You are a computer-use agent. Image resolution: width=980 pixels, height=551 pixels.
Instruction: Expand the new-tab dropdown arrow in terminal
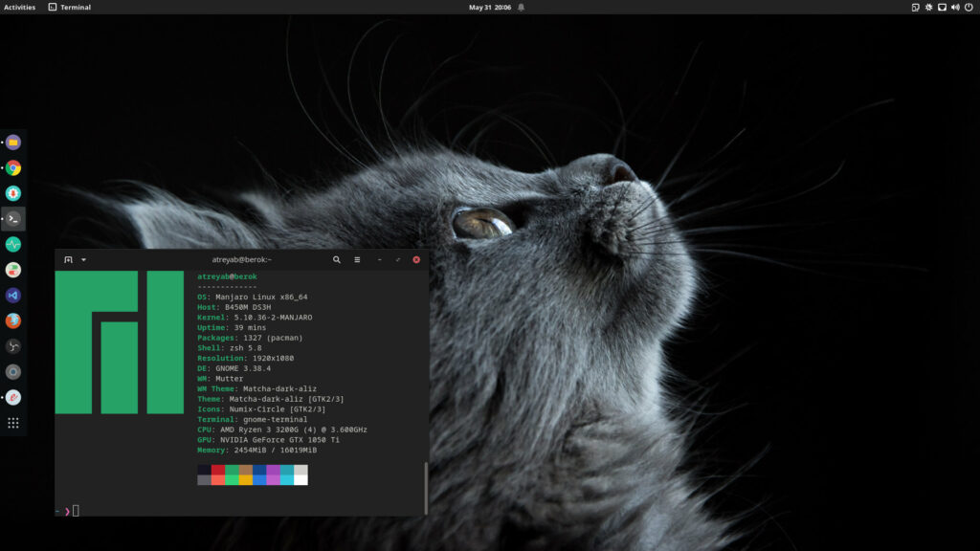pyautogui.click(x=84, y=260)
